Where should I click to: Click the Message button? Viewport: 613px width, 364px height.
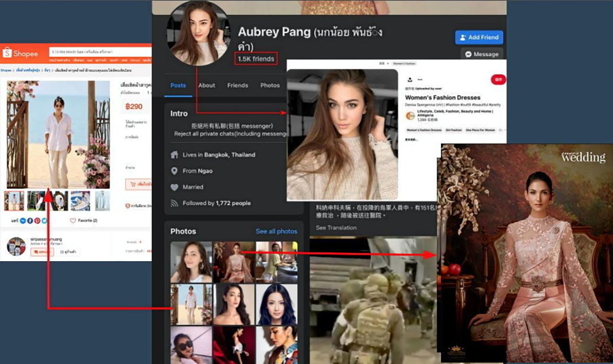click(x=482, y=54)
